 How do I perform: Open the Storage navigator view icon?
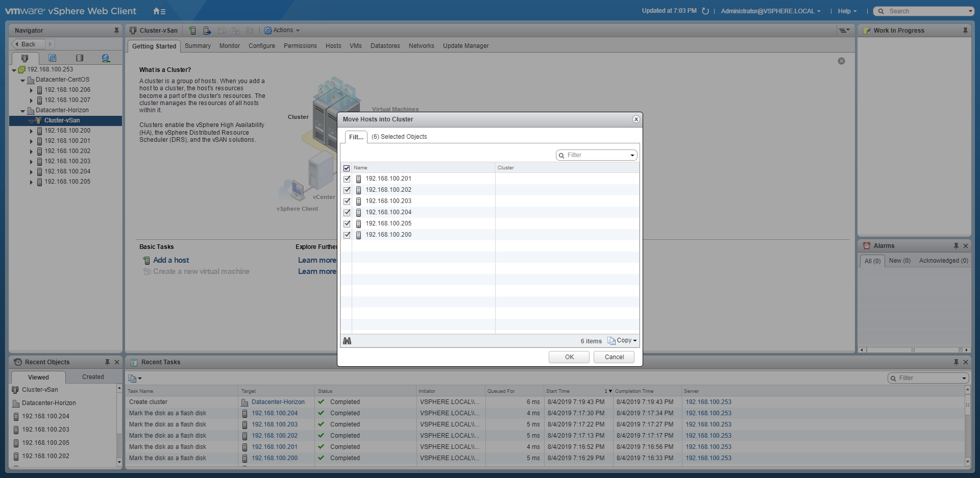point(79,58)
